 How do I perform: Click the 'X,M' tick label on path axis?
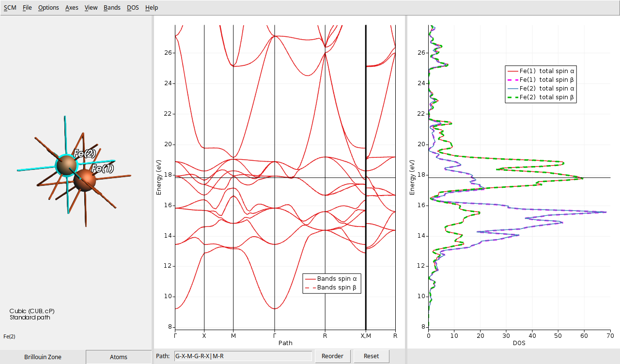coord(366,335)
